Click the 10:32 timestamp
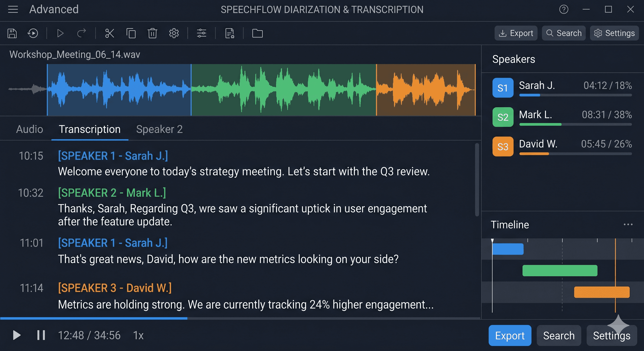 31,193
